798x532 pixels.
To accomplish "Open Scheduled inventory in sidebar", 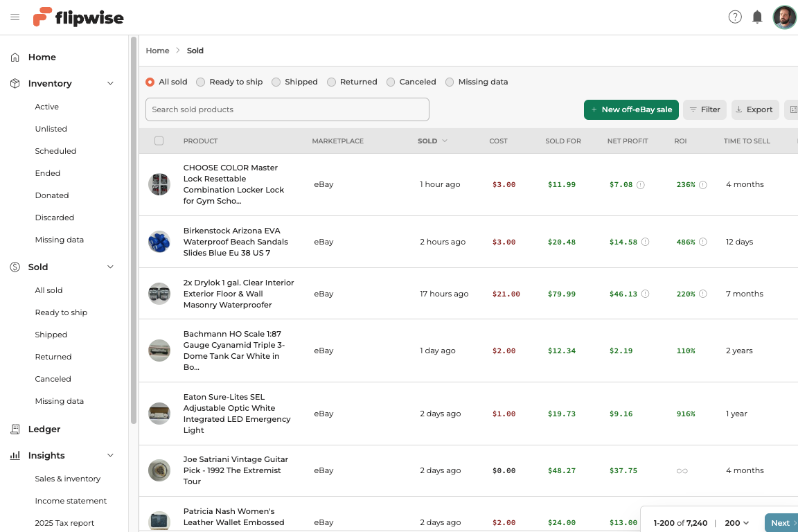I will 55,151.
